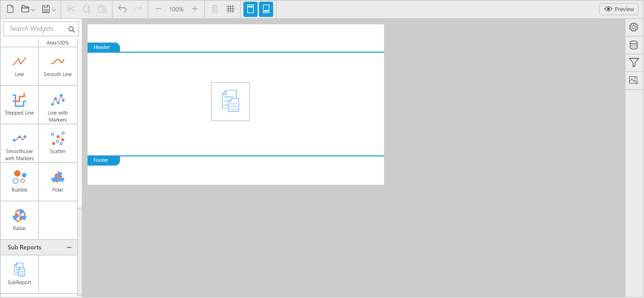Expand the Open dropdown arrow

[x=33, y=10]
